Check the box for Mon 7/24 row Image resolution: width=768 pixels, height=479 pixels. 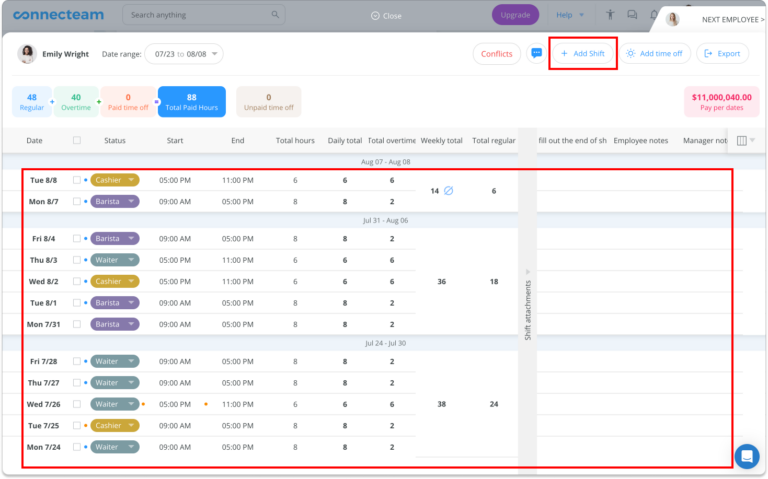pyautogui.click(x=77, y=447)
